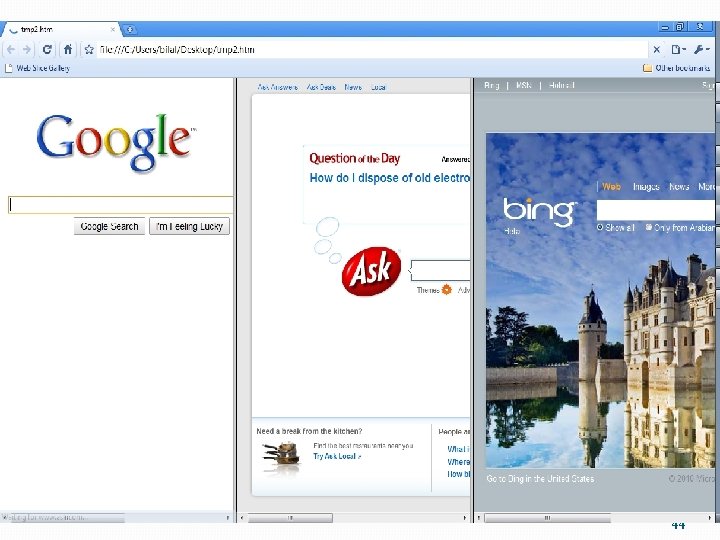Open the 'How do I dispose of old electro' question
The height and width of the screenshot is (540, 720).
pos(390,178)
